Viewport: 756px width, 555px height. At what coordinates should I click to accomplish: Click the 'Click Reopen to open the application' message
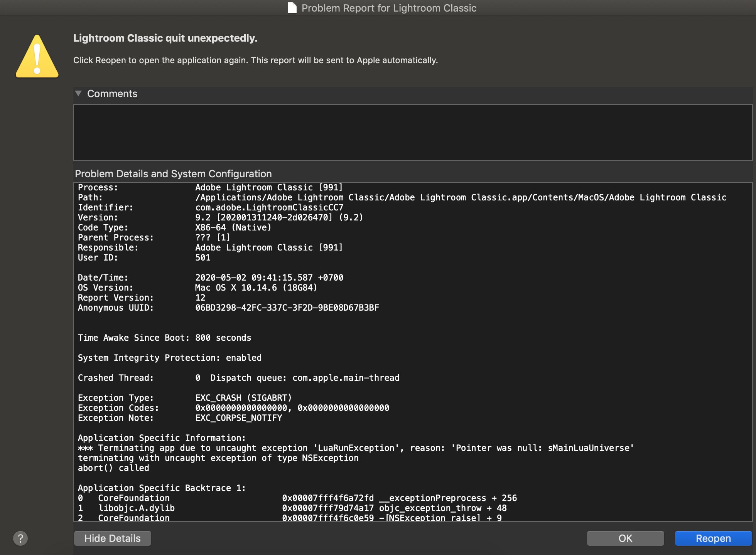[x=255, y=61]
